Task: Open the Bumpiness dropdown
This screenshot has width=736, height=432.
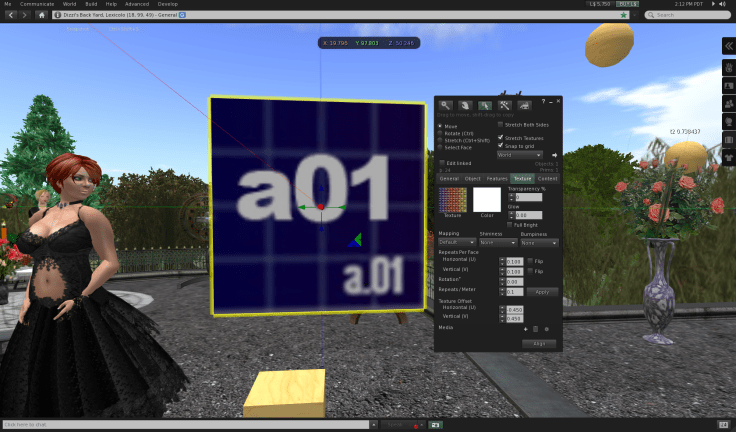Action: (x=538, y=242)
